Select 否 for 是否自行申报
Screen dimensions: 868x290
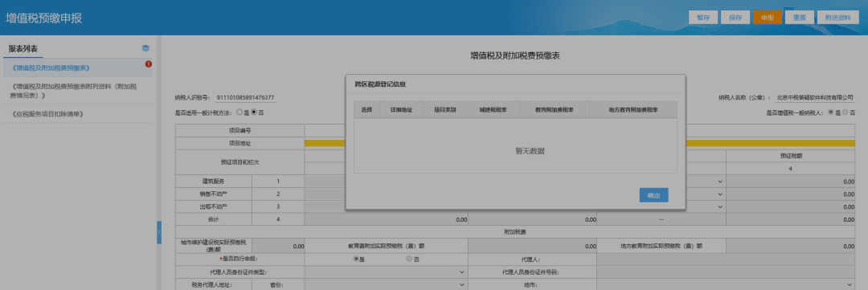tap(409, 259)
